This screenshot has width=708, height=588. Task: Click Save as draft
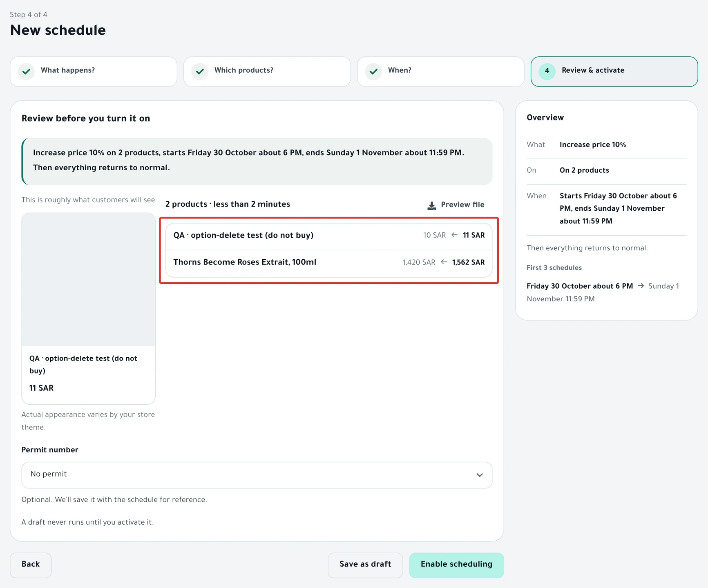click(x=365, y=565)
